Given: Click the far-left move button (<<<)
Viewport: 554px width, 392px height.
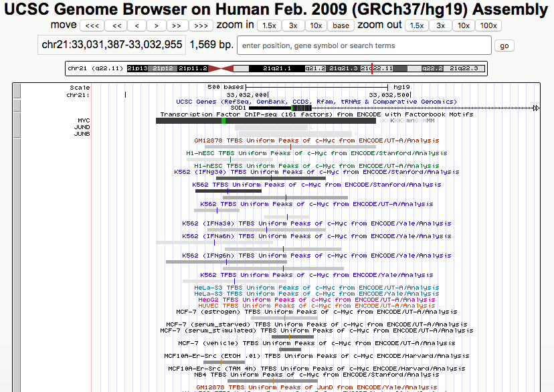Looking at the screenshot, I should (x=92, y=25).
